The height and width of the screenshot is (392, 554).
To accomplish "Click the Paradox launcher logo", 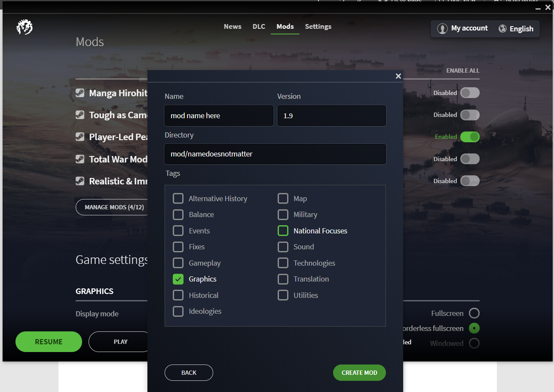I will [24, 28].
